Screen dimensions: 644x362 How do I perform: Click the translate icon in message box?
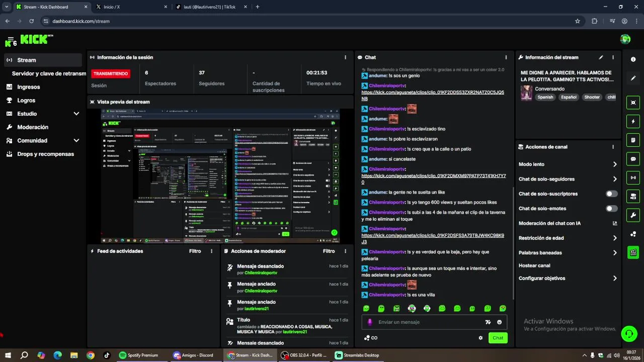488,322
